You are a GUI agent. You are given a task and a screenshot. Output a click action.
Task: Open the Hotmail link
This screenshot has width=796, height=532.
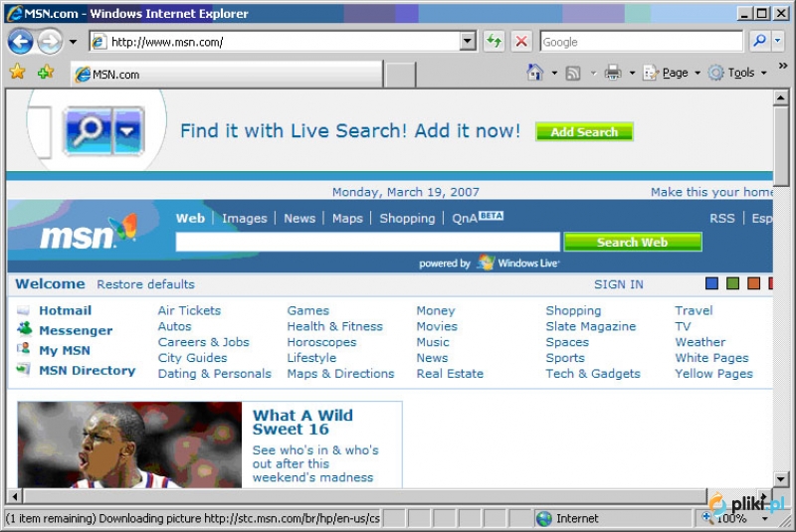[x=66, y=310]
